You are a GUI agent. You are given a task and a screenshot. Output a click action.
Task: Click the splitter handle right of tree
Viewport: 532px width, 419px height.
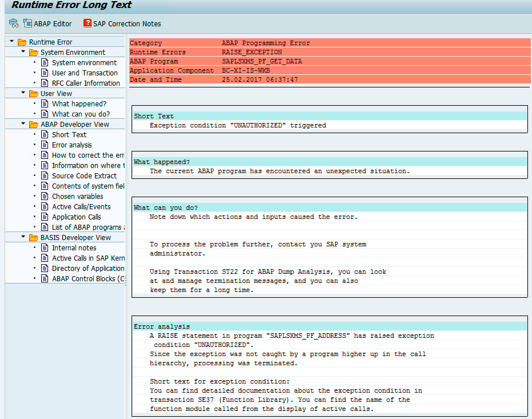click(126, 280)
